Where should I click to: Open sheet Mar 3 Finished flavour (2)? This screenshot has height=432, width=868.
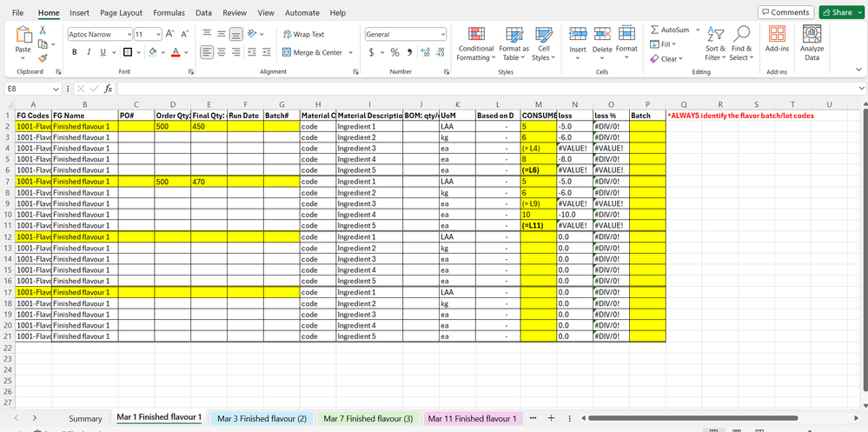[262, 418]
